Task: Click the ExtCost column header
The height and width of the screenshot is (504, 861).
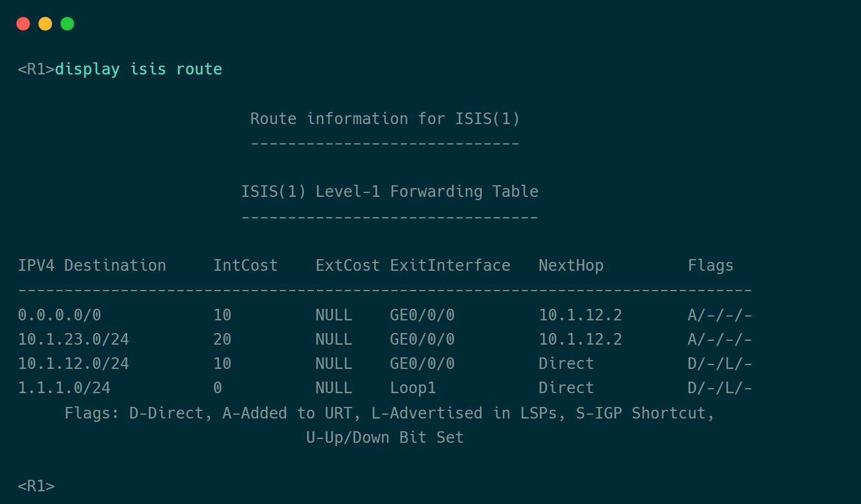Action: click(x=347, y=265)
